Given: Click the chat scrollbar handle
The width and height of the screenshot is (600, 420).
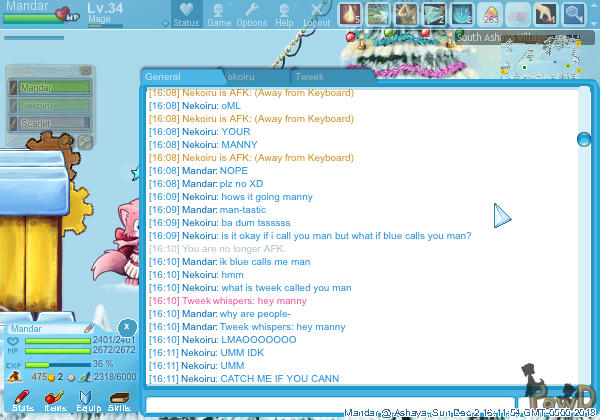Looking at the screenshot, I should (583, 139).
